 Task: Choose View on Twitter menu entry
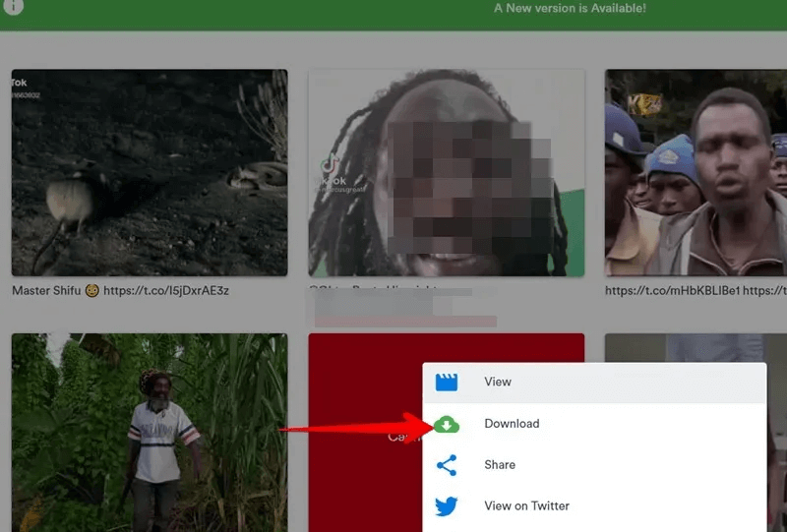(526, 506)
